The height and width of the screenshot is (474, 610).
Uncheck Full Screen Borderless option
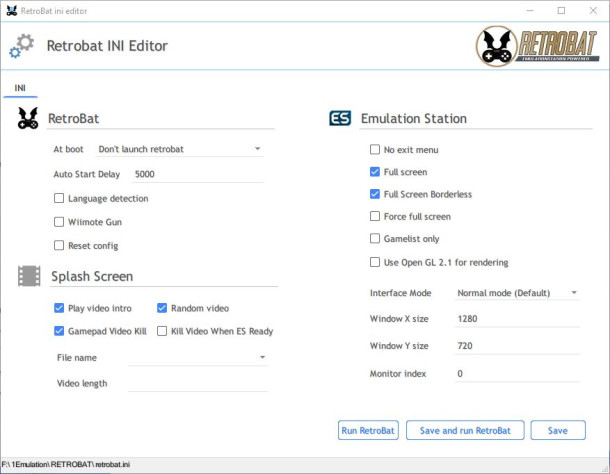coord(375,194)
